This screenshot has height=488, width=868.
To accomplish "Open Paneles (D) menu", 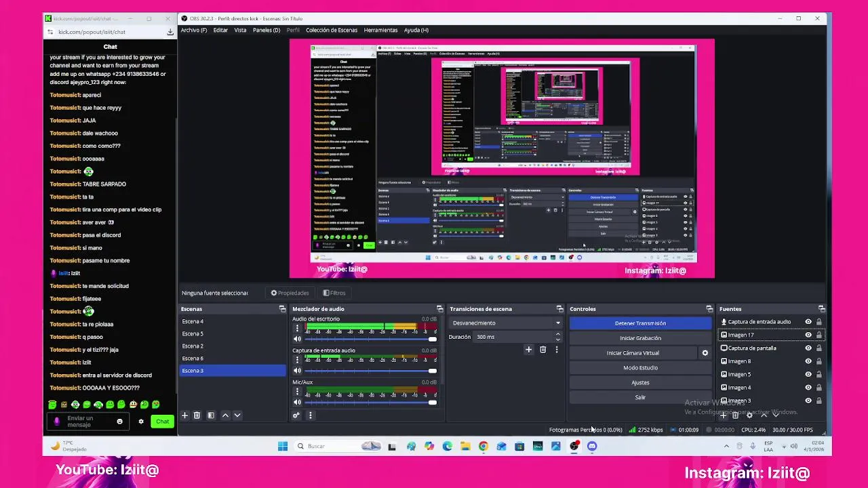I will pyautogui.click(x=267, y=30).
